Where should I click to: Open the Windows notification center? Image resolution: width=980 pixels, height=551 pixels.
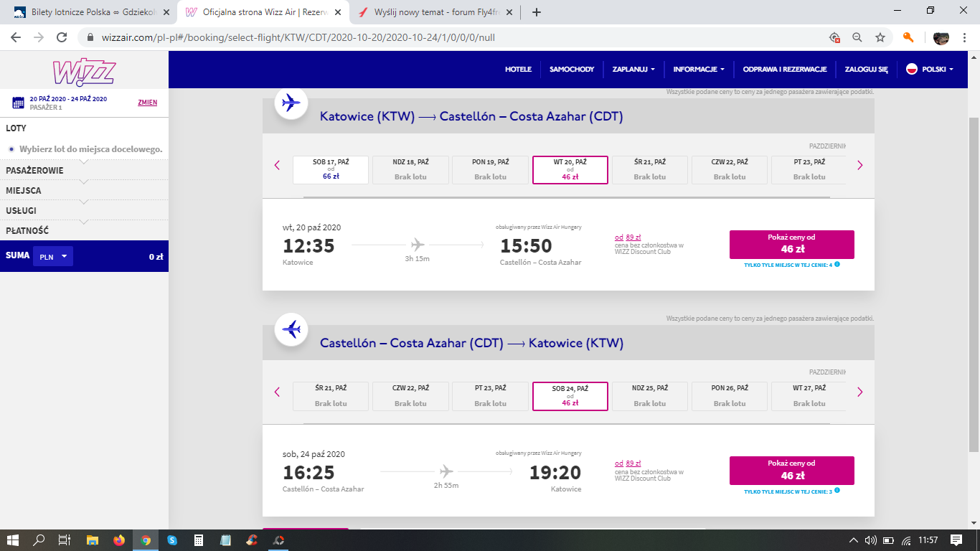click(x=956, y=540)
